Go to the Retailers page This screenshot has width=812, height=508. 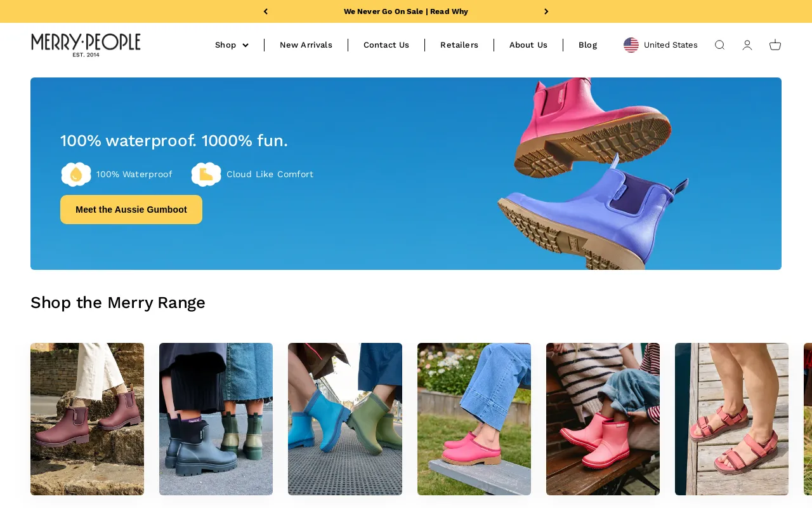pyautogui.click(x=459, y=45)
